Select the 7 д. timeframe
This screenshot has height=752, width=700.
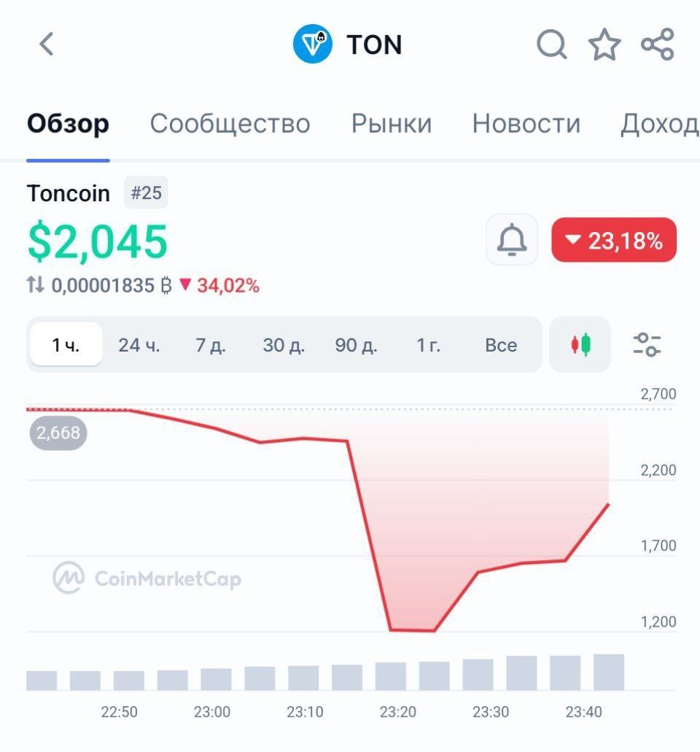point(211,345)
